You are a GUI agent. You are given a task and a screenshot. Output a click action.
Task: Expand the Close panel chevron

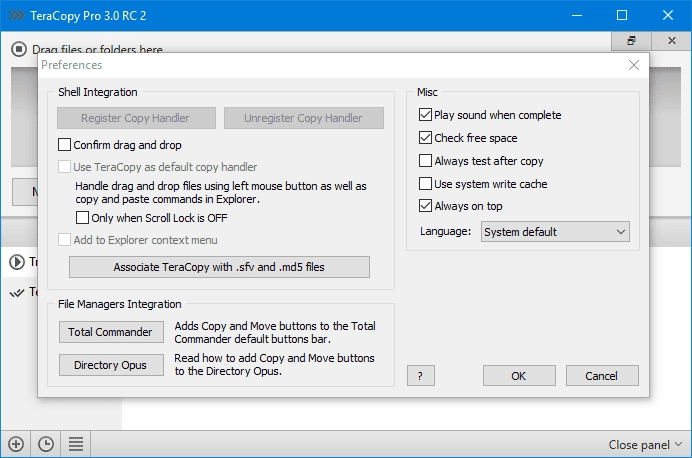[678, 444]
